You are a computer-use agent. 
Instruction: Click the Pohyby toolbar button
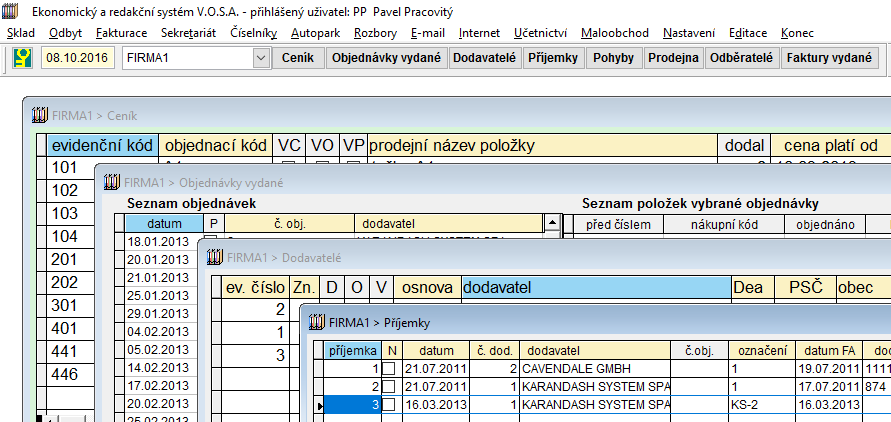pyautogui.click(x=613, y=58)
